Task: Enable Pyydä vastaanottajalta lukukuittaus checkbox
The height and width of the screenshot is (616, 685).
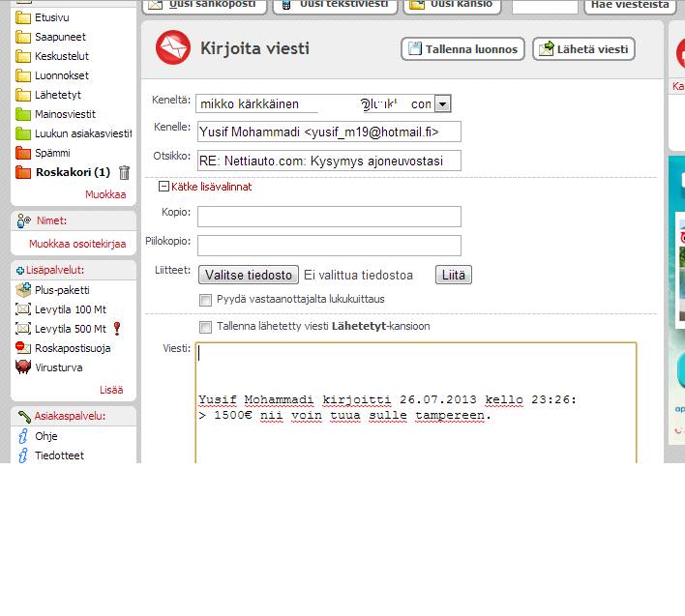Action: click(x=205, y=300)
